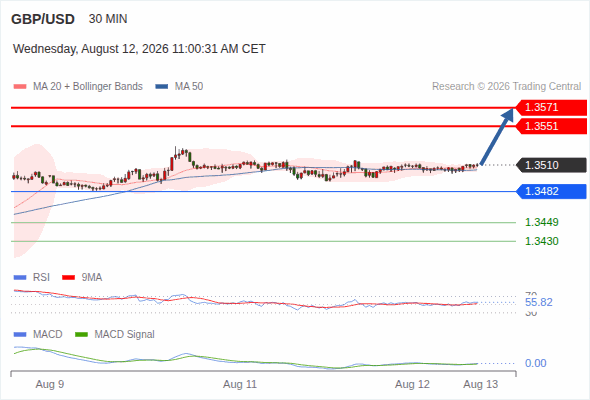Click the Aug 9 date axis label
Viewport: 590px width, 400px height.
(x=50, y=385)
